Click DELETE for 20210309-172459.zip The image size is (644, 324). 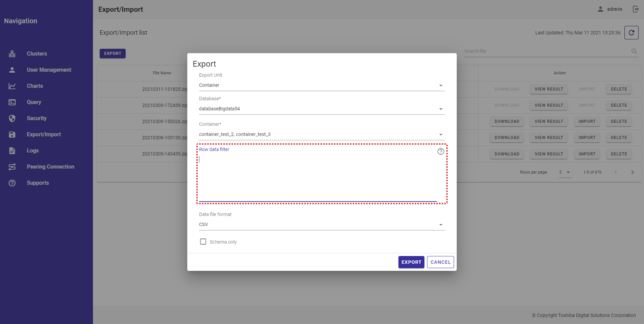coord(619,105)
